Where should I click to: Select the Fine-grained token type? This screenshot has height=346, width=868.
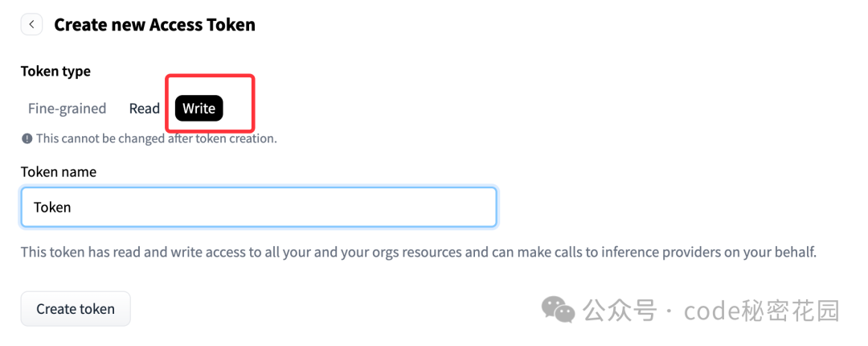tap(67, 109)
